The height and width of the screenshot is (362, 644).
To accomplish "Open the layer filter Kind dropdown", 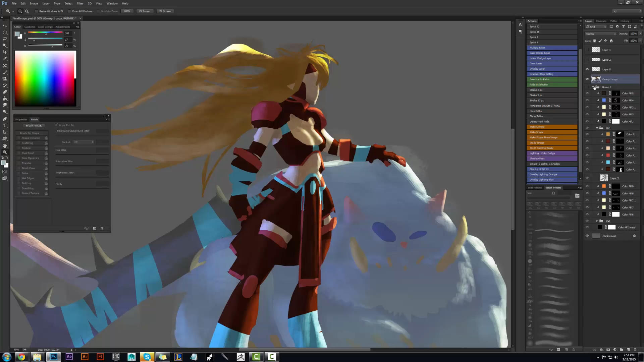I will pos(596,27).
